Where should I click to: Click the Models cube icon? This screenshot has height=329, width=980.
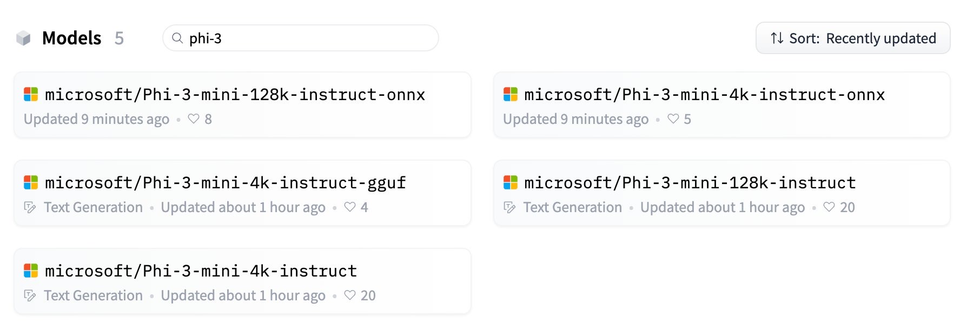pos(23,38)
